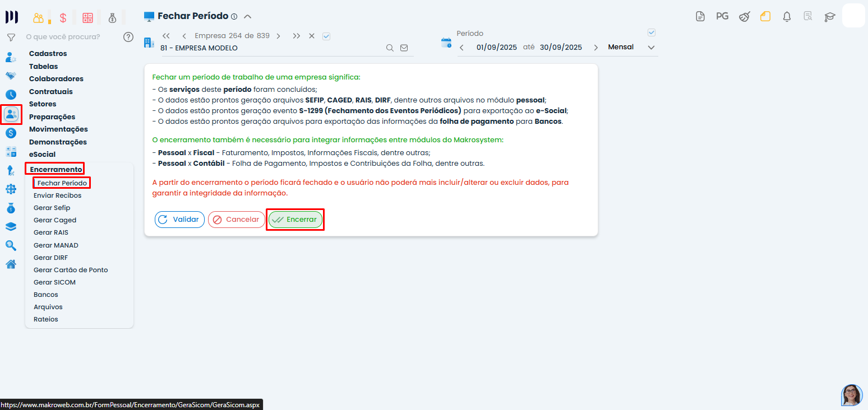Expand the Colaboradores menu
The height and width of the screenshot is (410, 868).
coord(56,79)
